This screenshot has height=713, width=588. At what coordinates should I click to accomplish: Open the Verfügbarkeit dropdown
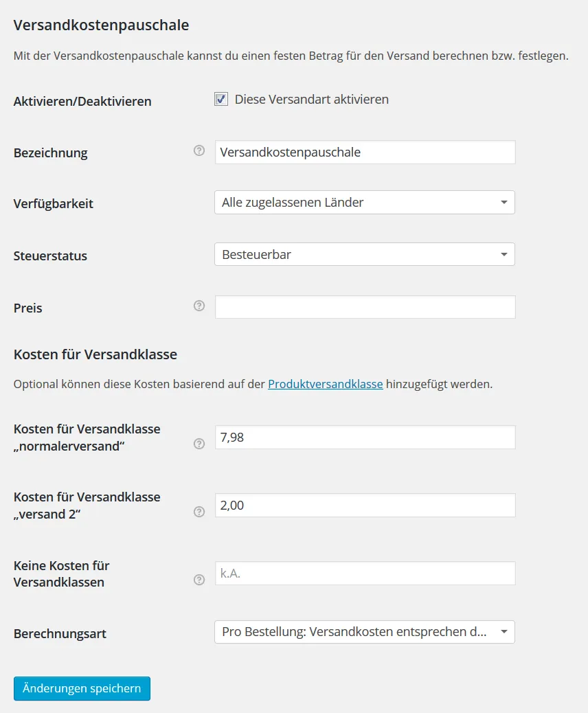click(365, 203)
